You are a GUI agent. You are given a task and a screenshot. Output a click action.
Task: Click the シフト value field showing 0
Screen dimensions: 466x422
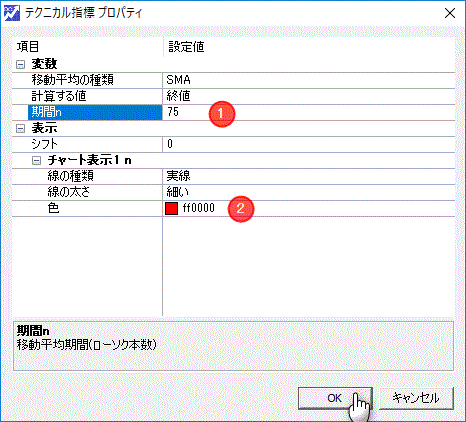pyautogui.click(x=309, y=144)
